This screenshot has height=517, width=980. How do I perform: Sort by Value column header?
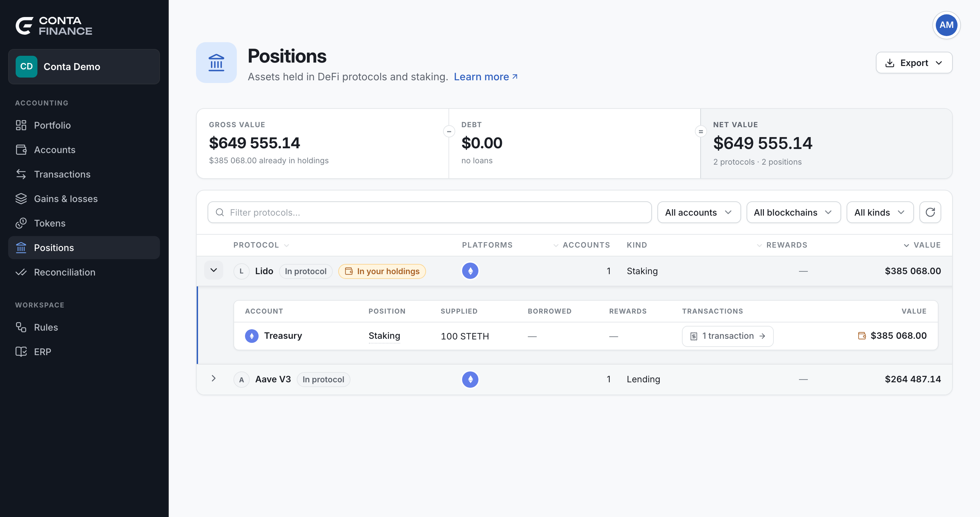[922, 245]
